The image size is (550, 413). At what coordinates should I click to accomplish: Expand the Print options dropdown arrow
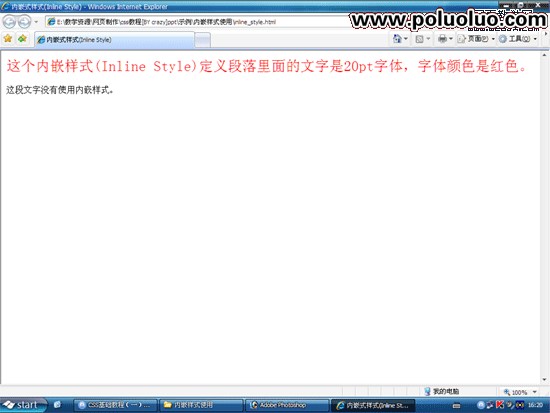451,39
